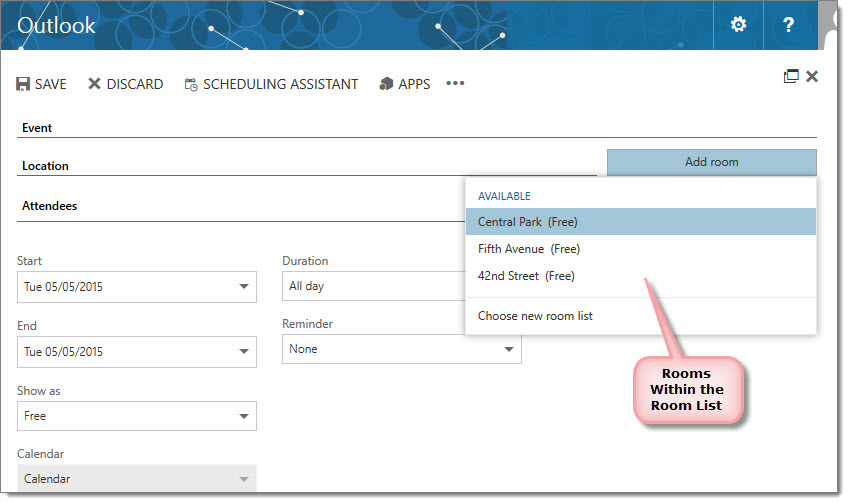Screen dimensions: 848x503
Task: Open Scheduling Assistant calendar icon
Action: (191, 84)
